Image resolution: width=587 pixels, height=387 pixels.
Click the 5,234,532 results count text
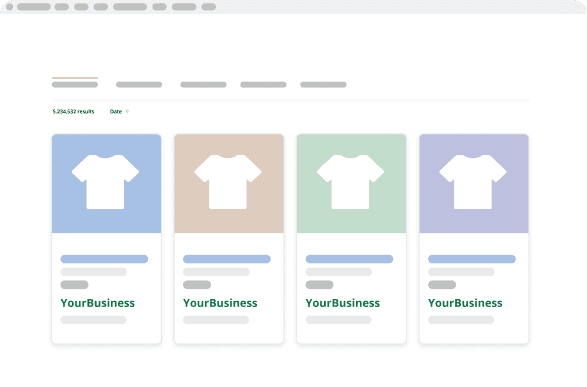coord(73,112)
